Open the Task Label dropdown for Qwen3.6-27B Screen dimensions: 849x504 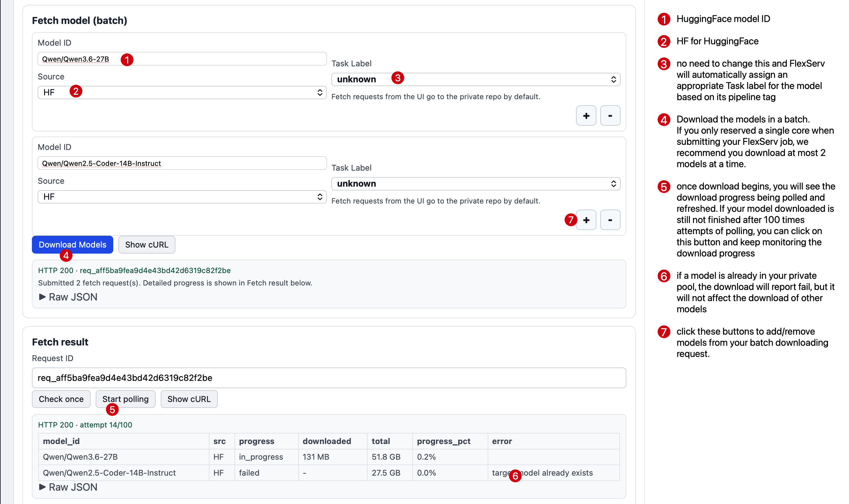(x=476, y=79)
